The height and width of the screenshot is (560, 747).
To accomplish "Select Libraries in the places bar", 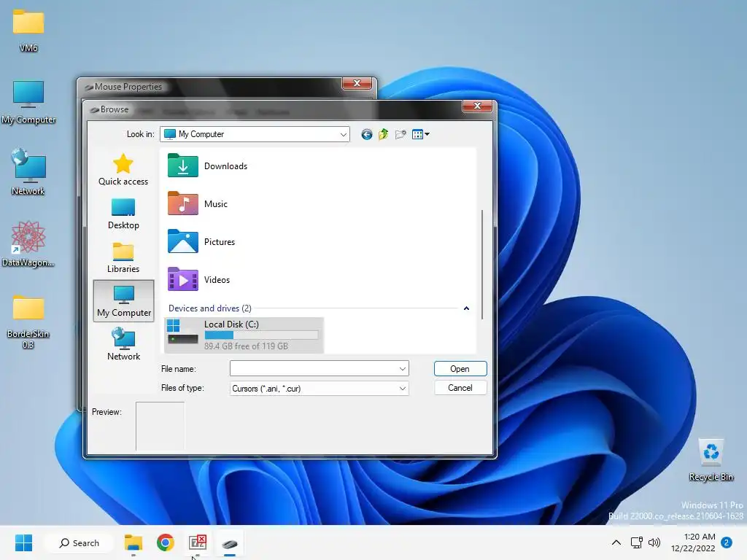I will point(123,257).
